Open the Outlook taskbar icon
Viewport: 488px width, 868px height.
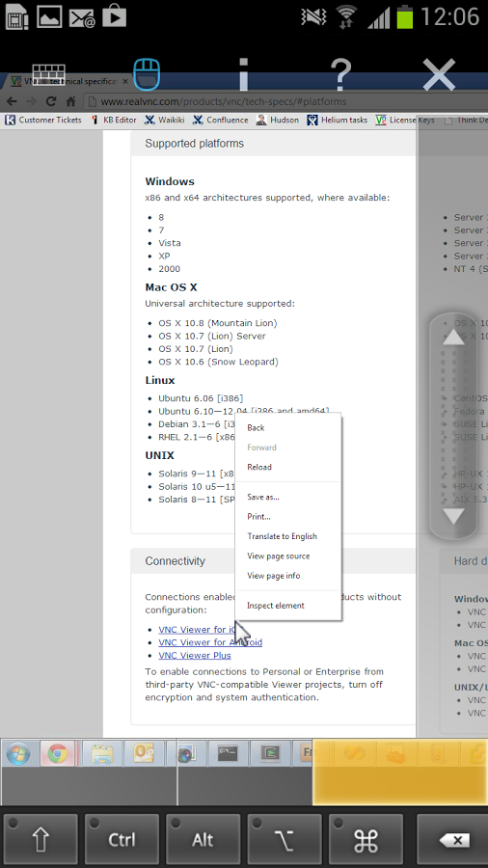coord(143,754)
